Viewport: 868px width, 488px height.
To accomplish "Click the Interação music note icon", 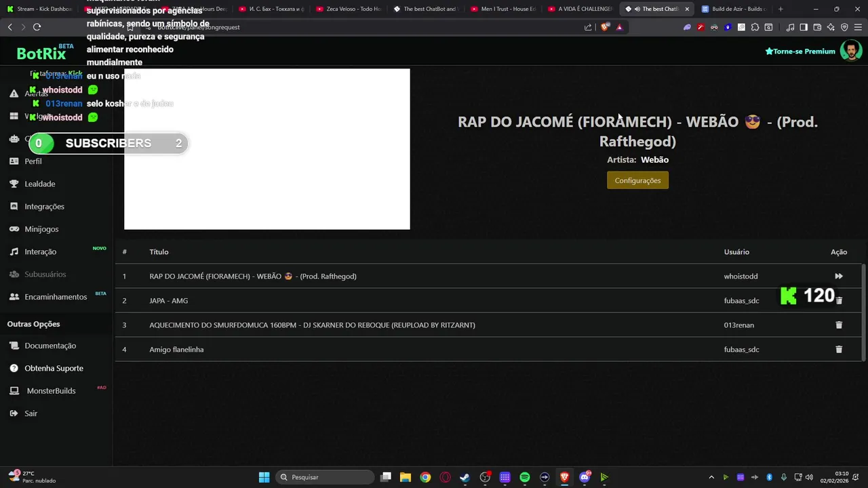I will point(14,251).
